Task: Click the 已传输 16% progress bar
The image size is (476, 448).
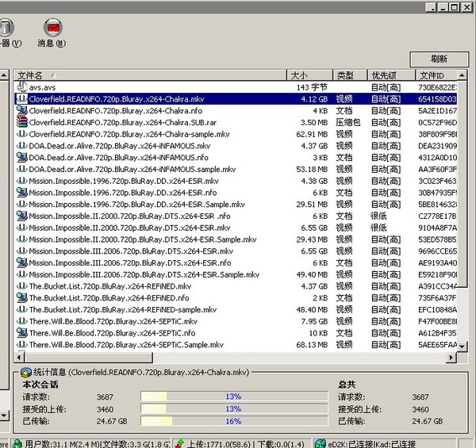Action: click(x=234, y=421)
